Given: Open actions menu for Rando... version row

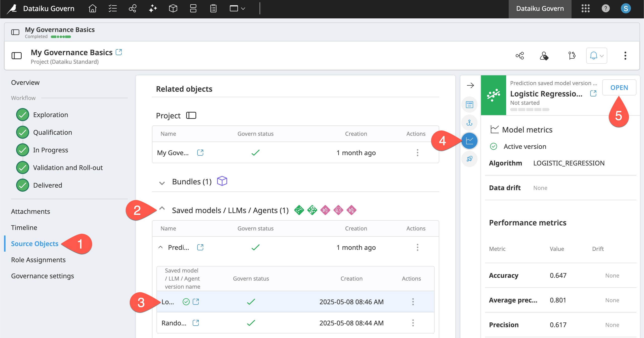Looking at the screenshot, I should pyautogui.click(x=413, y=323).
